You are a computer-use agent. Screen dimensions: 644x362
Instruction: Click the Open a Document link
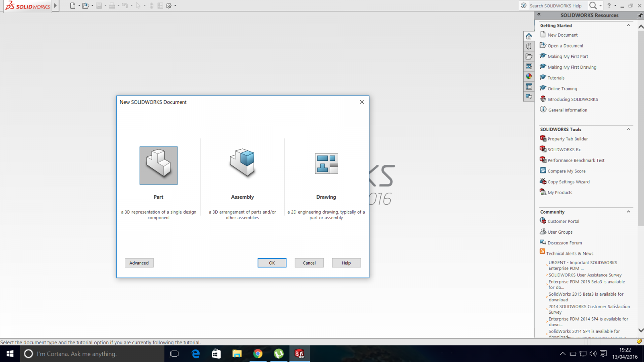(x=565, y=46)
